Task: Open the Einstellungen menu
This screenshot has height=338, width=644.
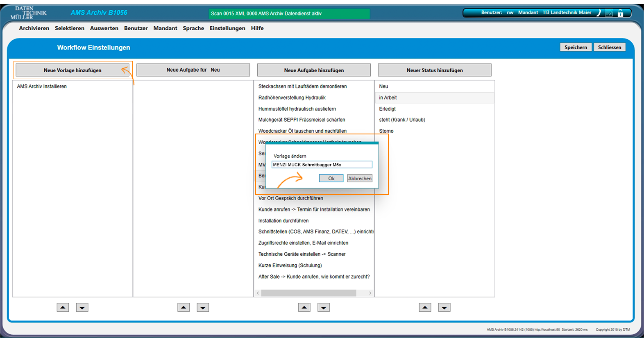Action: (x=227, y=28)
